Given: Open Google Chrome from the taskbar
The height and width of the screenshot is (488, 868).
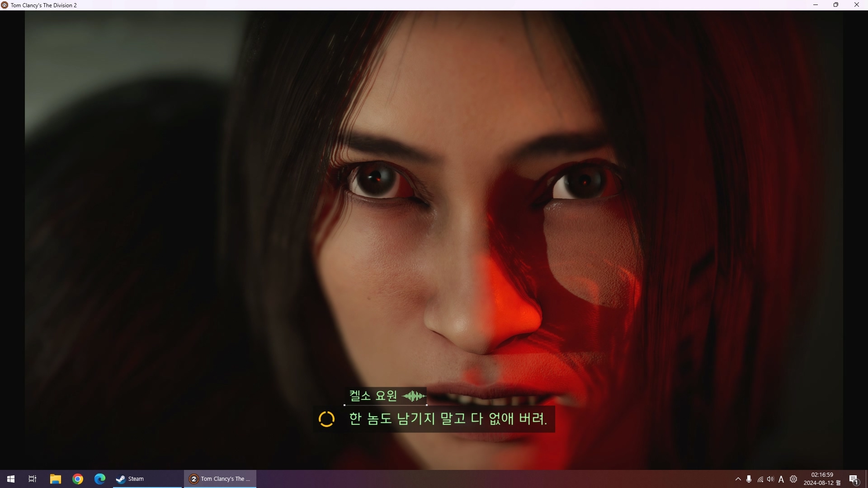Looking at the screenshot, I should (78, 479).
